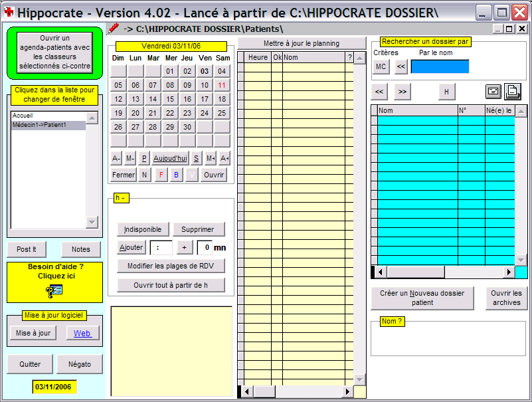Image resolution: width=532 pixels, height=402 pixels.
Task: Click the stacked documents icon above patient list
Action: pyautogui.click(x=513, y=91)
